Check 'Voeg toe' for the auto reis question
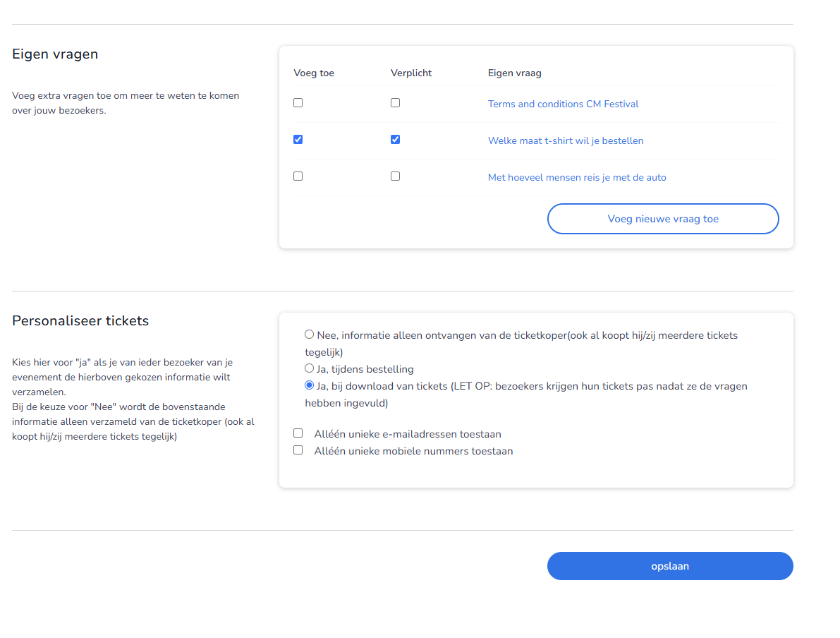840x638 pixels. 298,176
